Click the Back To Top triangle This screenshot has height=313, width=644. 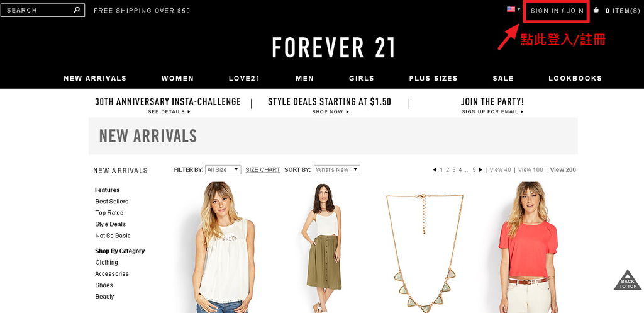click(627, 280)
